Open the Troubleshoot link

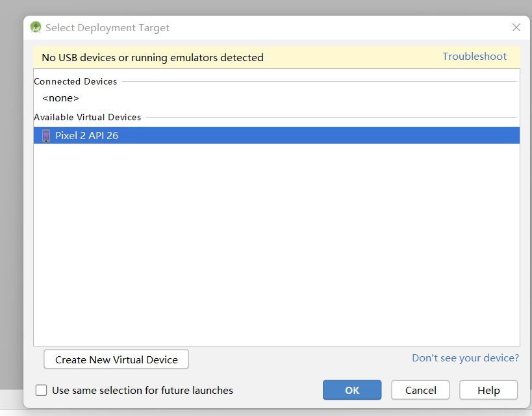[x=474, y=57]
